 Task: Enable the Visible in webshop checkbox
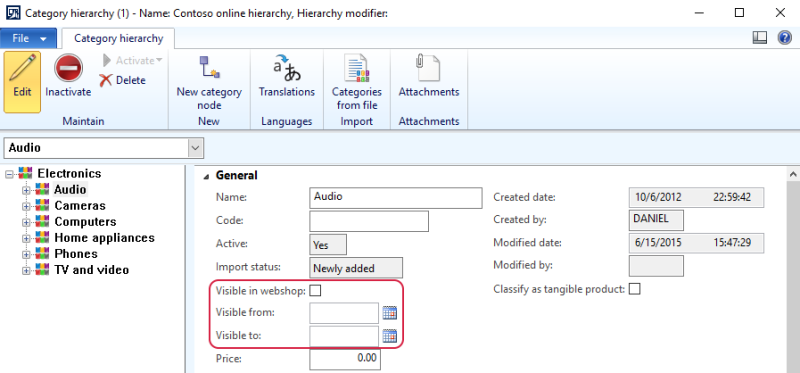click(316, 291)
